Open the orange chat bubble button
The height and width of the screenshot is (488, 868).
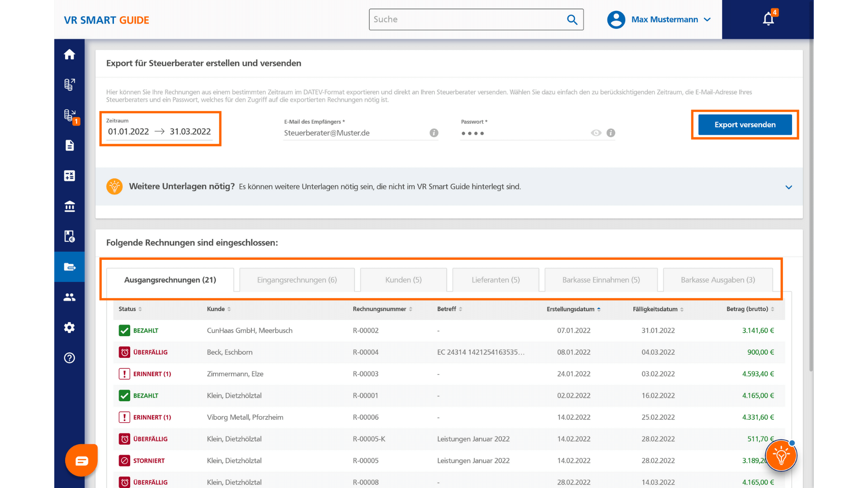pyautogui.click(x=81, y=460)
